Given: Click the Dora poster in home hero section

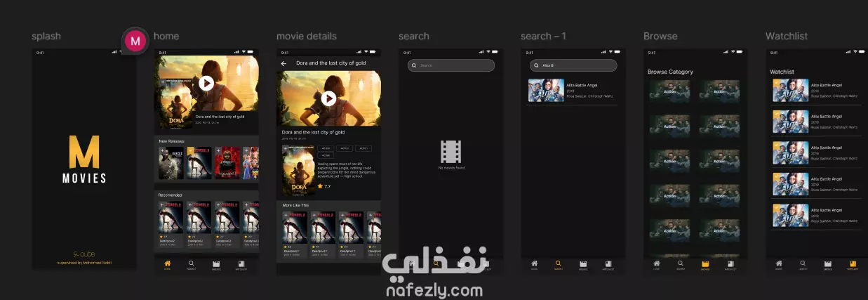Looking at the screenshot, I should tap(177, 103).
